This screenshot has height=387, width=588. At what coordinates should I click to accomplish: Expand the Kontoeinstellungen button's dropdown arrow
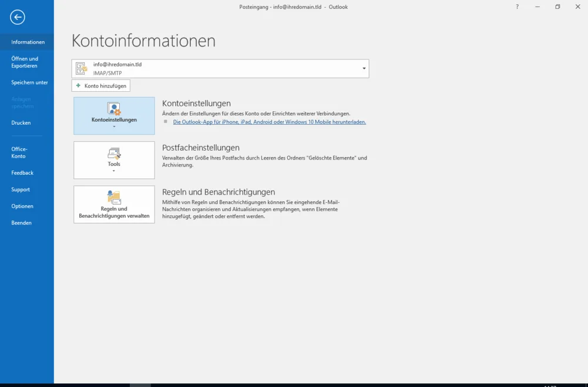[114, 127]
